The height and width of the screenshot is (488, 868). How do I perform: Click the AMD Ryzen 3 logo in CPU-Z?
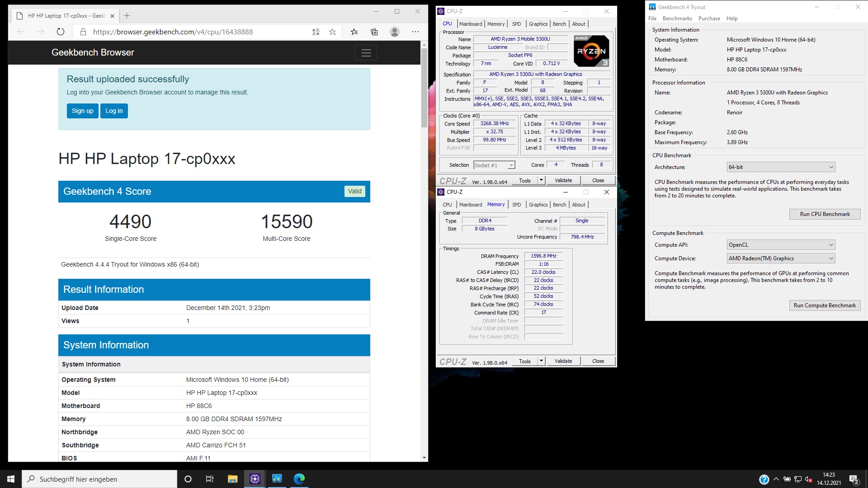591,51
